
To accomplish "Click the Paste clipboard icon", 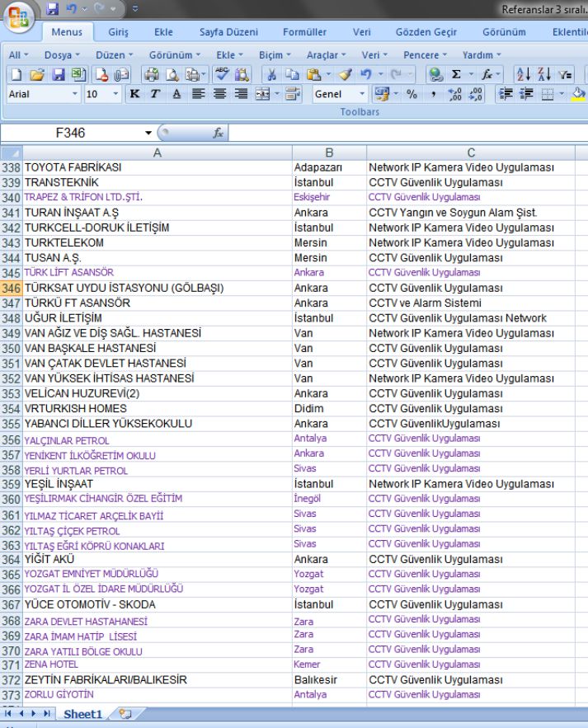I will pos(314,74).
